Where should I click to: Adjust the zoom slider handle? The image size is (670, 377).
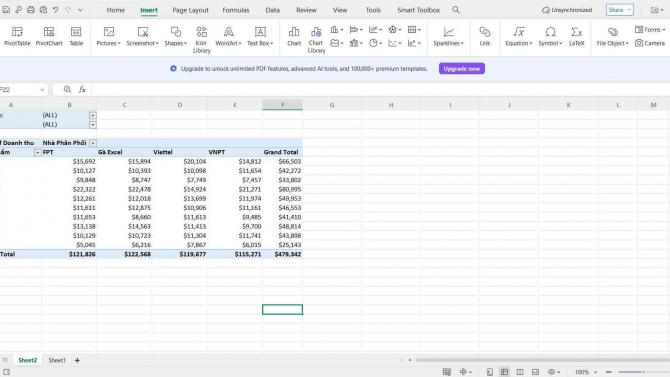644,372
